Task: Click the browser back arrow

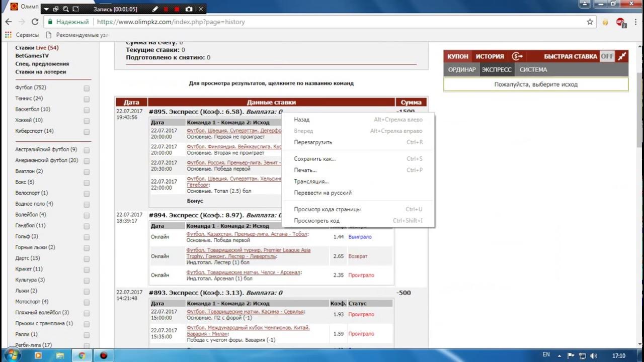Action: point(8,22)
